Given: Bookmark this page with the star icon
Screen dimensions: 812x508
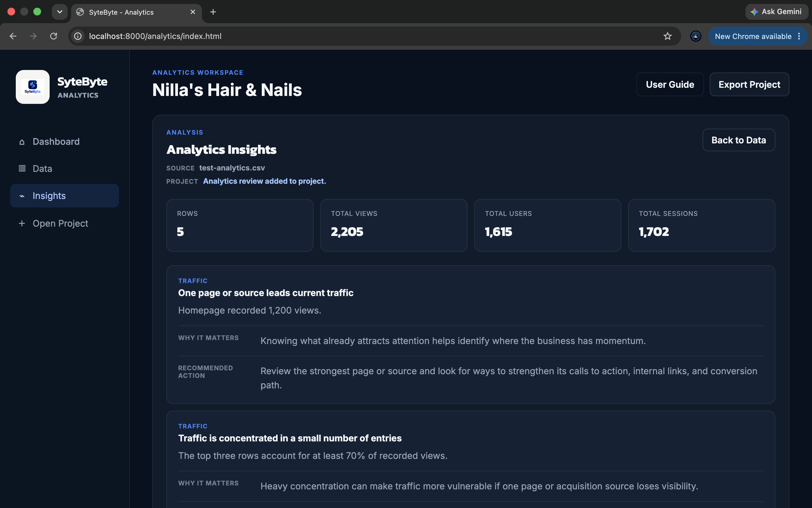Looking at the screenshot, I should pyautogui.click(x=667, y=36).
